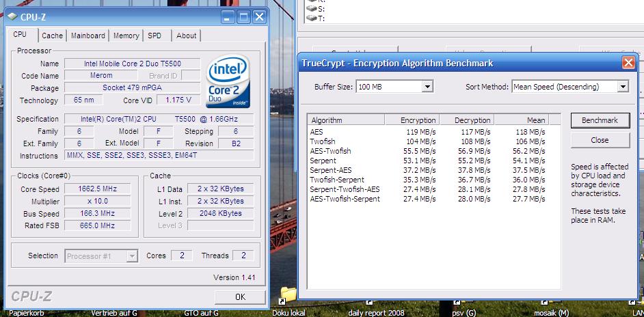Click the Instructions field
Viewport: 644px width, 317px height.
tap(159, 155)
